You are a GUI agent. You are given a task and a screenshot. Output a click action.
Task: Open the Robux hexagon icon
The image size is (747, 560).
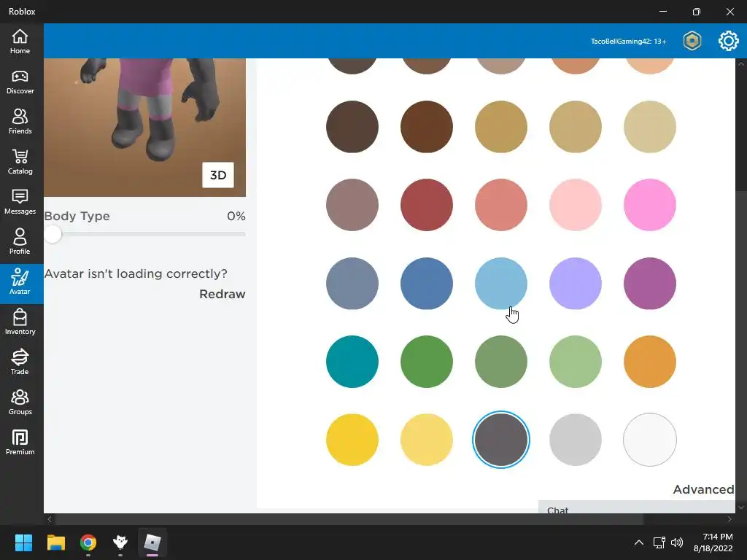point(692,41)
